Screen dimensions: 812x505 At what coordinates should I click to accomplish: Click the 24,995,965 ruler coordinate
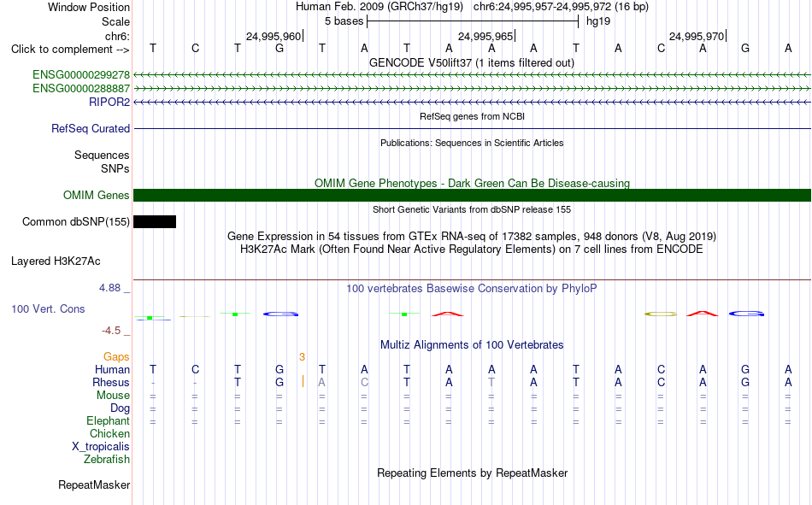[x=485, y=36]
